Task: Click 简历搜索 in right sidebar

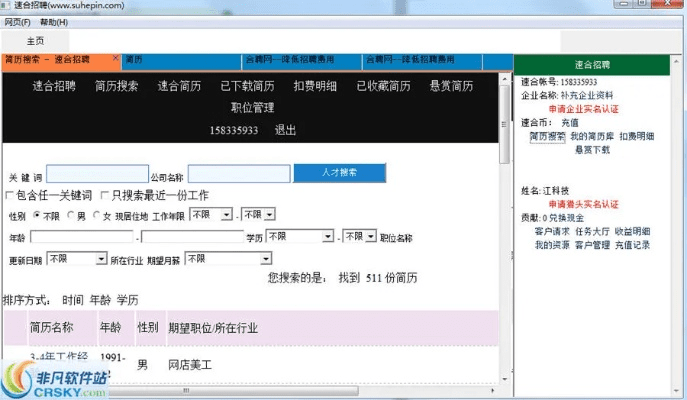Action: 547,136
